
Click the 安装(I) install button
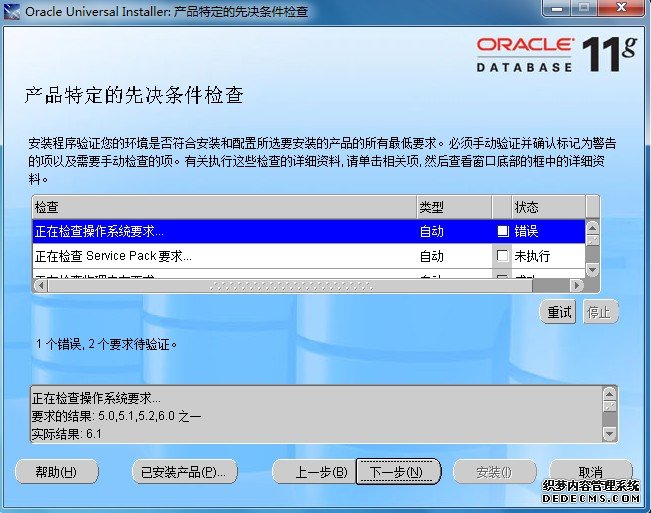click(x=494, y=472)
